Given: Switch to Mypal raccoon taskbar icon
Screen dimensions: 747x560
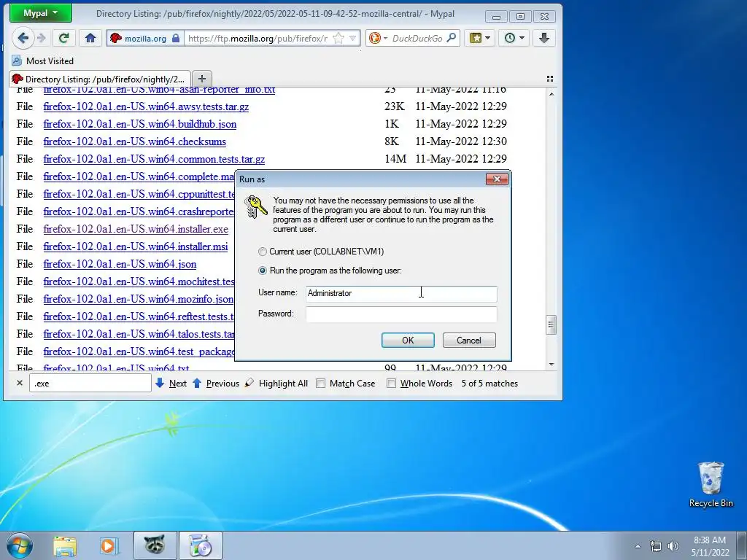Looking at the screenshot, I should [155, 545].
